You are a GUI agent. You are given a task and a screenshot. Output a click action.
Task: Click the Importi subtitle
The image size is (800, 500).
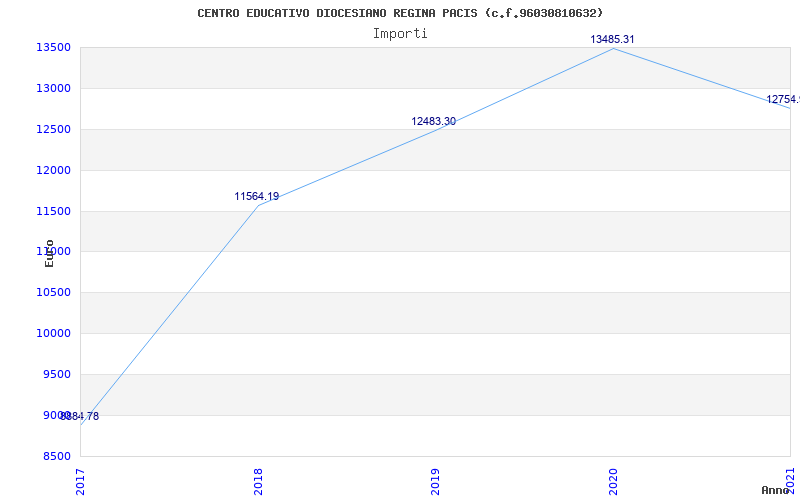pos(400,33)
